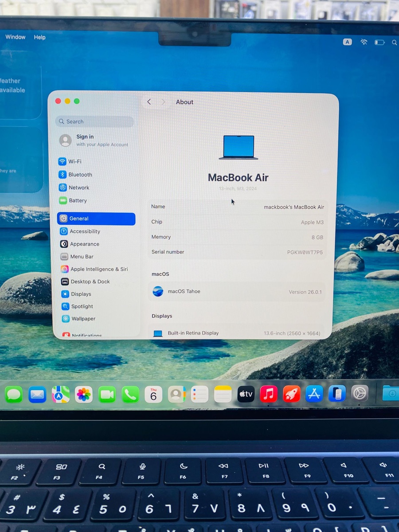Image resolution: width=399 pixels, height=532 pixels.
Task: Open Music from the Dock
Action: tap(269, 394)
